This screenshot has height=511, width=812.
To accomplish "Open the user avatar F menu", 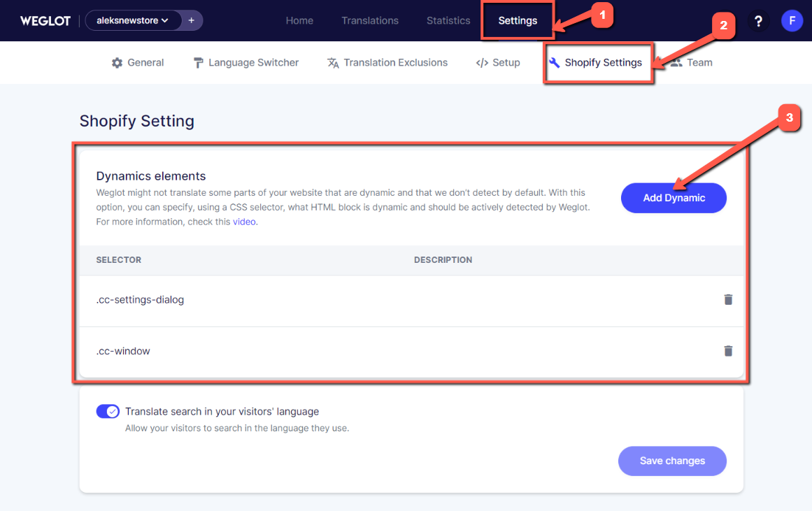I will (x=792, y=21).
